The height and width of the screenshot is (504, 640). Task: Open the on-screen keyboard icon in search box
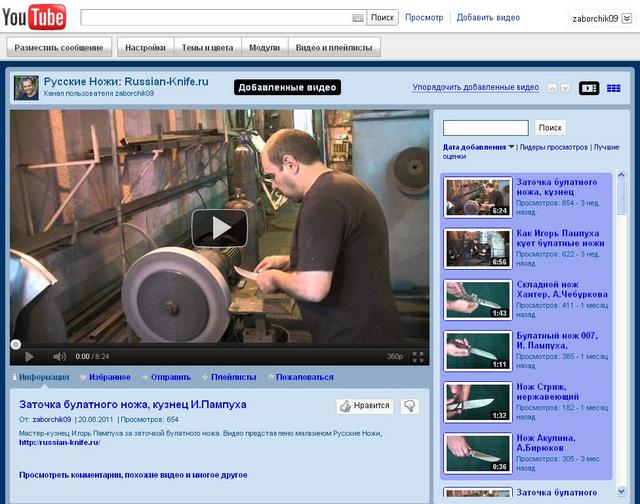[358, 18]
